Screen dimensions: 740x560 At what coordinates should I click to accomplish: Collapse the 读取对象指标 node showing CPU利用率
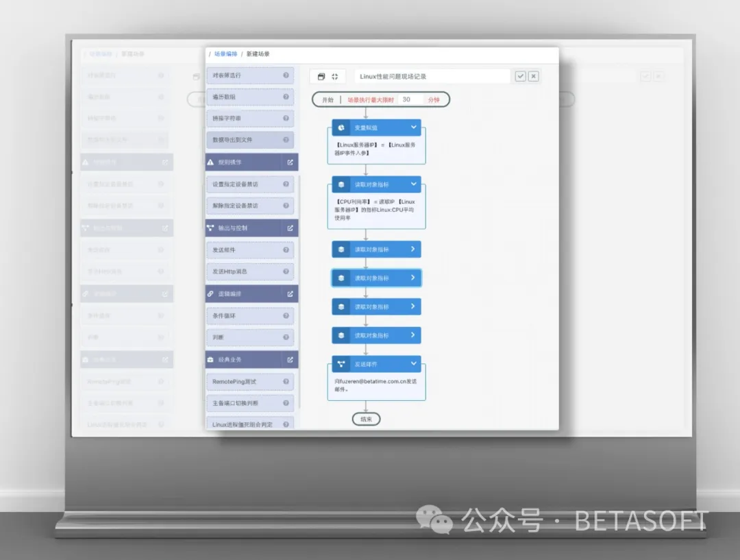point(413,184)
